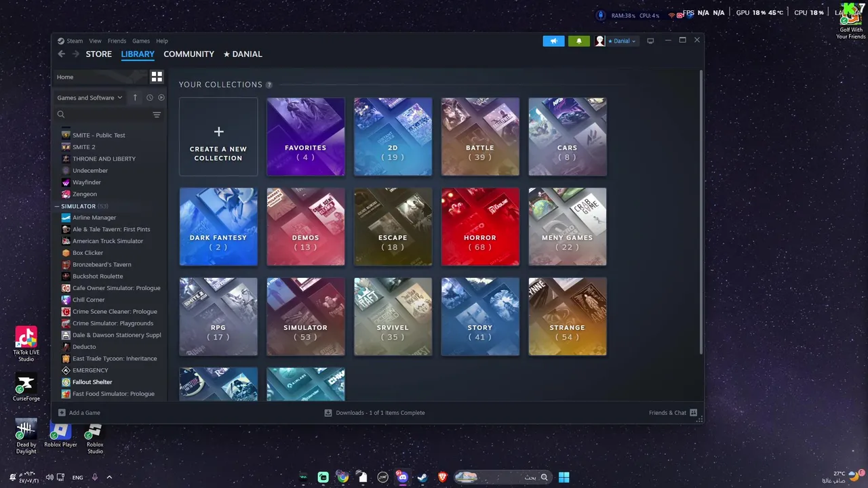This screenshot has height=488, width=868.
Task: Go forward with the Steam forward arrow
Action: coord(75,54)
